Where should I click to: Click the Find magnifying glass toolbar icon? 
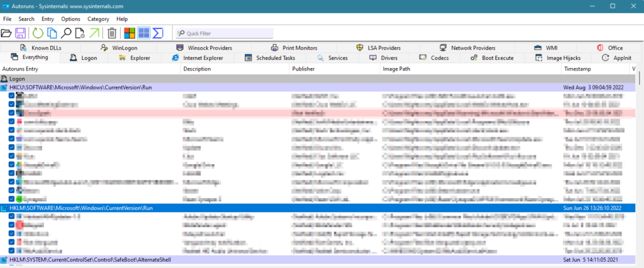pos(65,33)
